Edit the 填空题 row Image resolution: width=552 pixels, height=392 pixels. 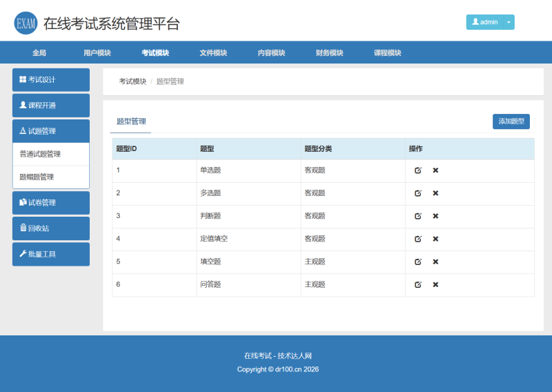click(x=418, y=262)
